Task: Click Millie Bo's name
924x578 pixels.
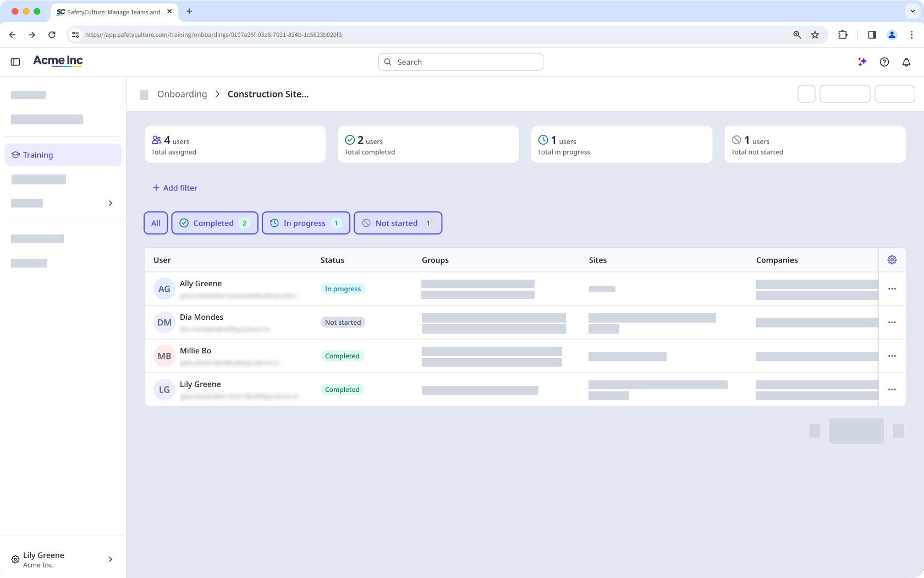Action: pyautogui.click(x=195, y=351)
